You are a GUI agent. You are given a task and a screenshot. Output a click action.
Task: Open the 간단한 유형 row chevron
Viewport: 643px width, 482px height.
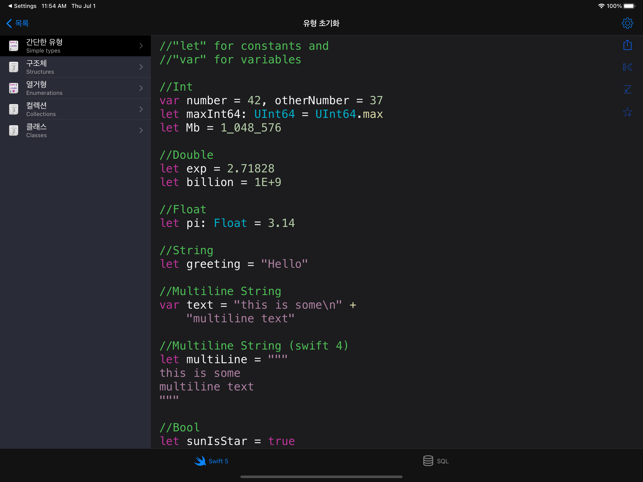tap(141, 46)
